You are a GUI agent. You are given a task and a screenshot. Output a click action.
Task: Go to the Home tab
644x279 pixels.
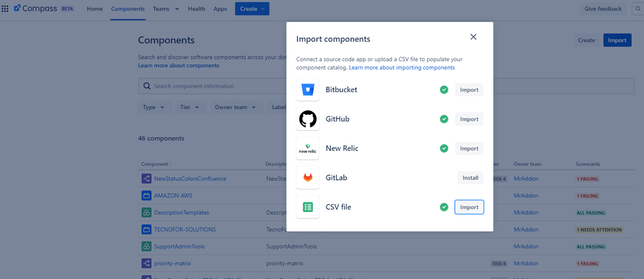pos(95,8)
